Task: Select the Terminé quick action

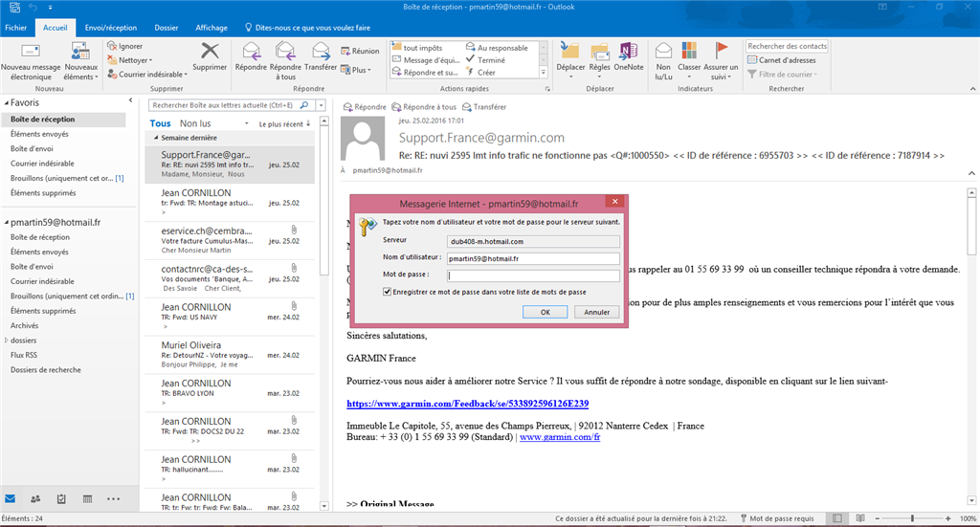Action: tap(485, 60)
